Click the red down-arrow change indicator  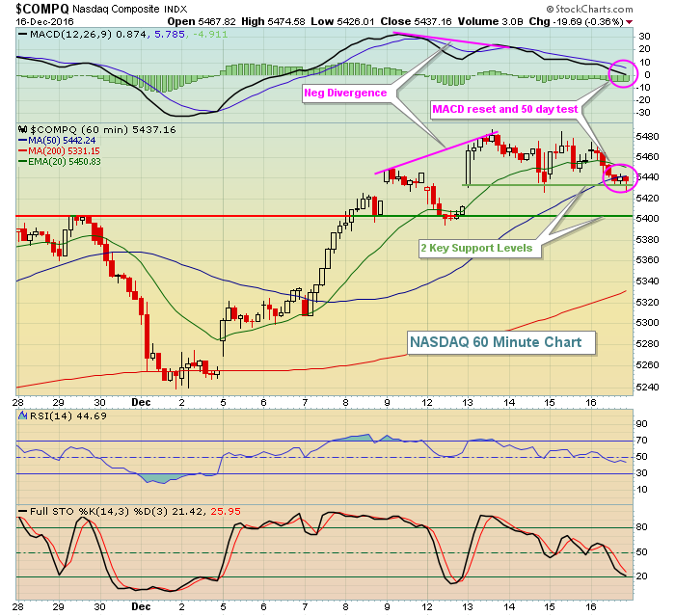point(630,22)
